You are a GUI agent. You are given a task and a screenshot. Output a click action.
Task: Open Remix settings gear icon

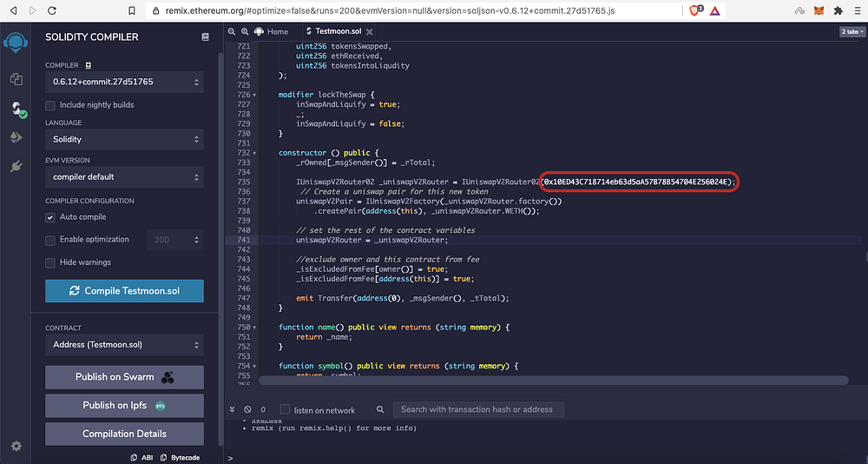coord(16,446)
